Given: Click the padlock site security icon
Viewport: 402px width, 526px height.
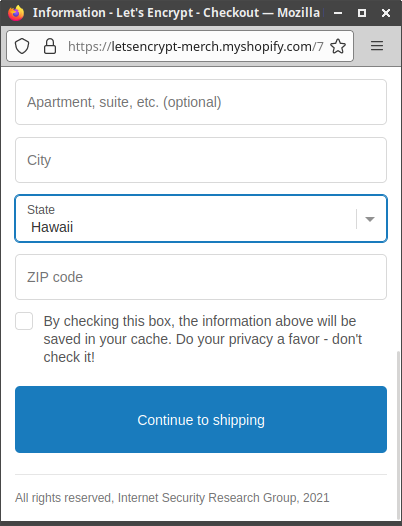Looking at the screenshot, I should pos(50,46).
